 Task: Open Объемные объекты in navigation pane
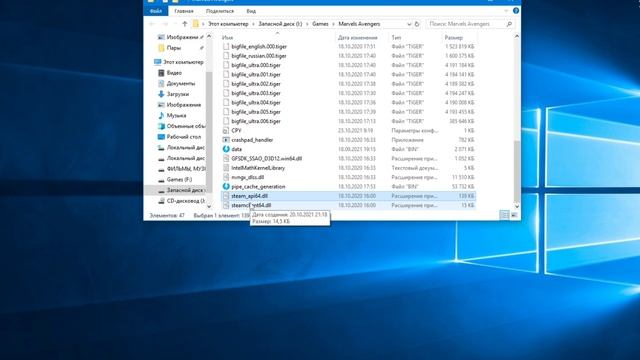[186, 126]
